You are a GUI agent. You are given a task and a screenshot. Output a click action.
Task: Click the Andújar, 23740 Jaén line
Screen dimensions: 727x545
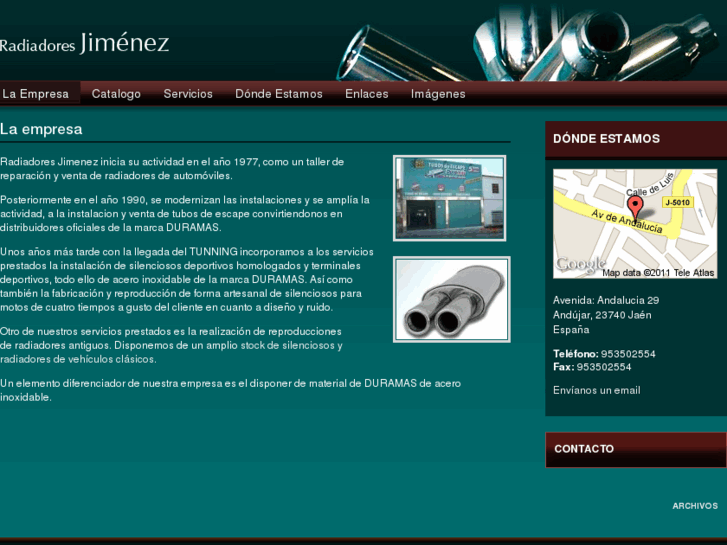click(602, 315)
